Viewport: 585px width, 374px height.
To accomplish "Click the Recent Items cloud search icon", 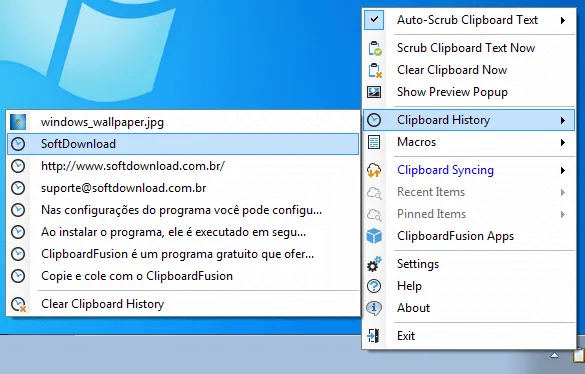I will click(374, 193).
